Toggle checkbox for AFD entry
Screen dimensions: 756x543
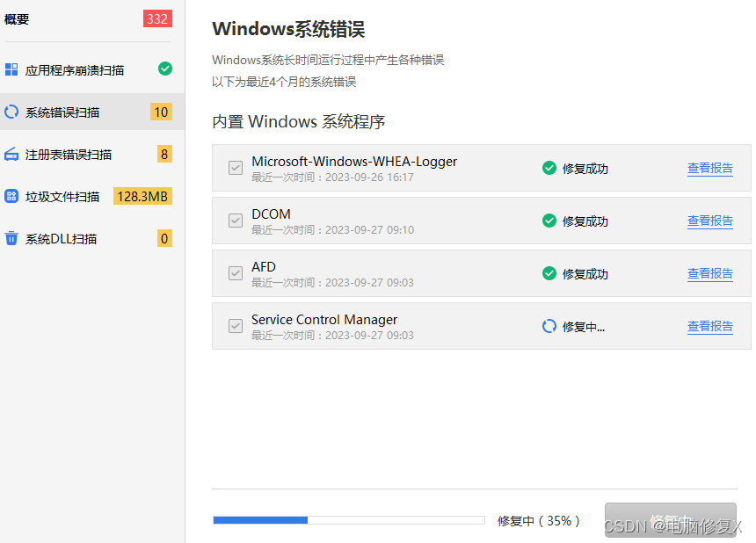point(236,273)
